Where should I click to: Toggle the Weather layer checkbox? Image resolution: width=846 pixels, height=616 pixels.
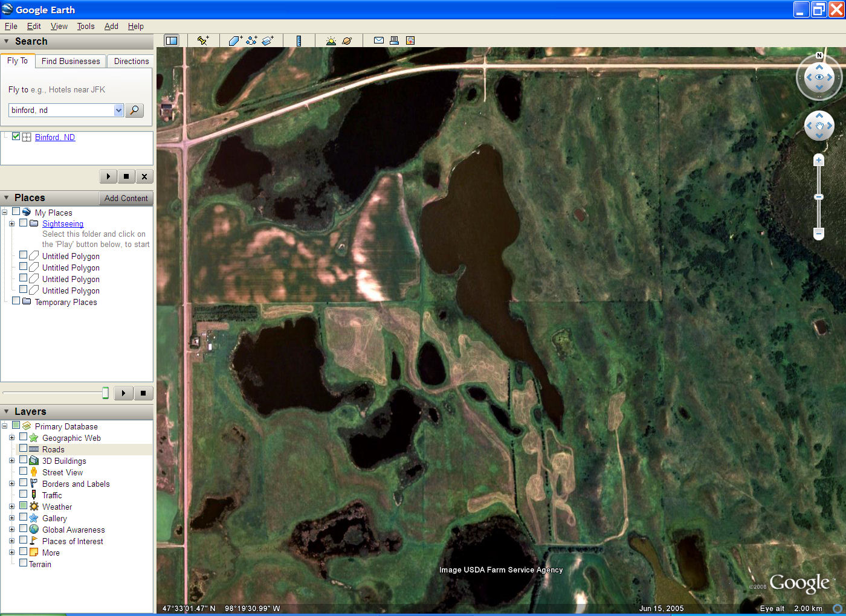pos(23,506)
